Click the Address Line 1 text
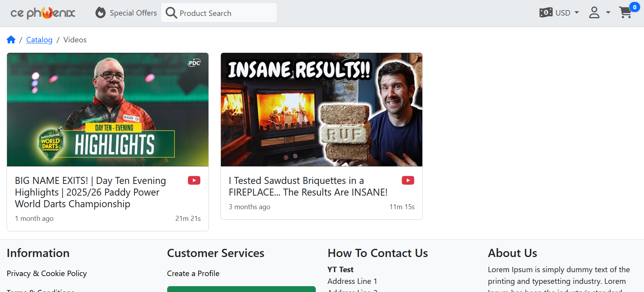 352,281
